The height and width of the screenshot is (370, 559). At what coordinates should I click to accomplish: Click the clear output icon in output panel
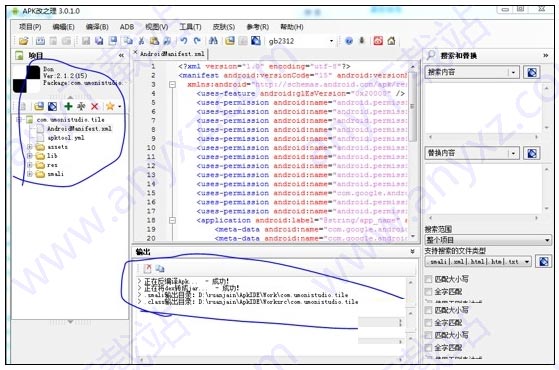pyautogui.click(x=148, y=269)
